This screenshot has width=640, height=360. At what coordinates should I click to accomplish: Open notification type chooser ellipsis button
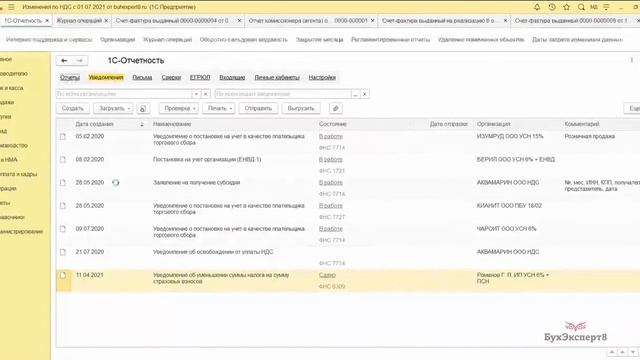click(x=356, y=94)
